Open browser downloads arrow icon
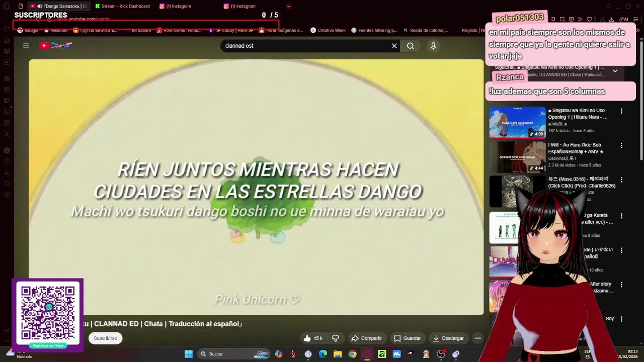Viewport: 644px width, 362px height. [x=611, y=19]
